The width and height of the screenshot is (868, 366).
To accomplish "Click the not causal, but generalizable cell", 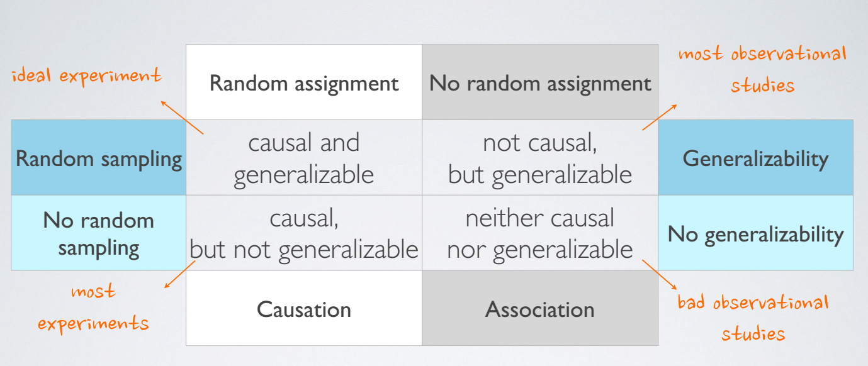I will click(x=540, y=158).
